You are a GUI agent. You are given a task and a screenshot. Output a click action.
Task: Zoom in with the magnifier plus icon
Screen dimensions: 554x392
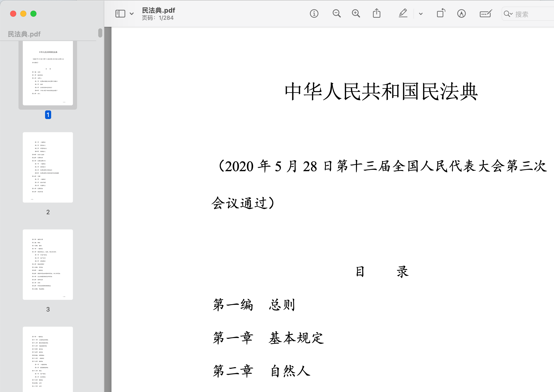356,13
